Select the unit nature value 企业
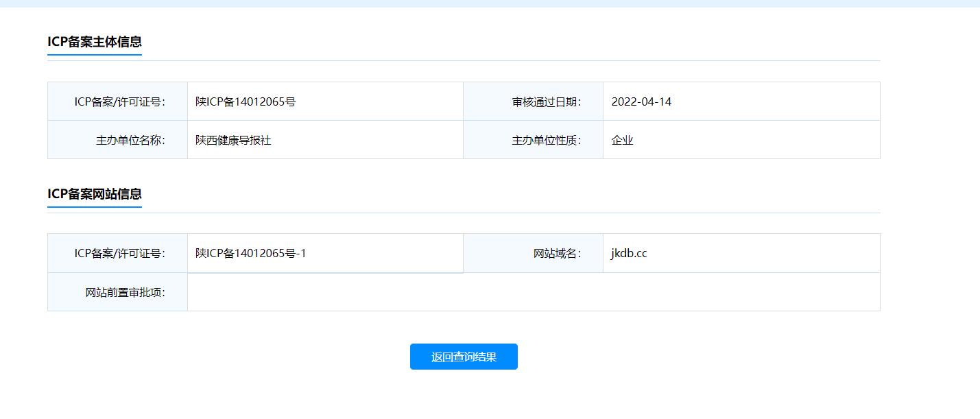 tap(622, 139)
